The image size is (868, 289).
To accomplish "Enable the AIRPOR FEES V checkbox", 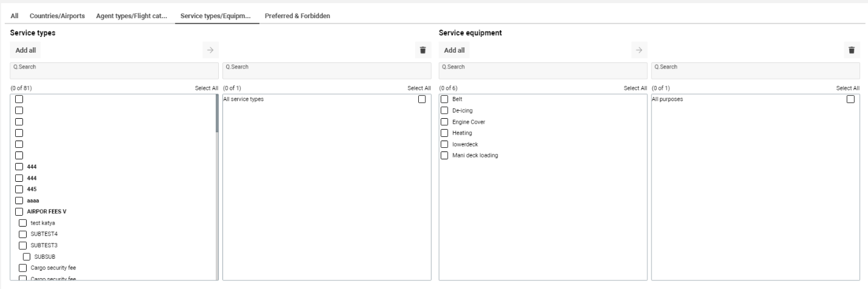I will pos(19,211).
